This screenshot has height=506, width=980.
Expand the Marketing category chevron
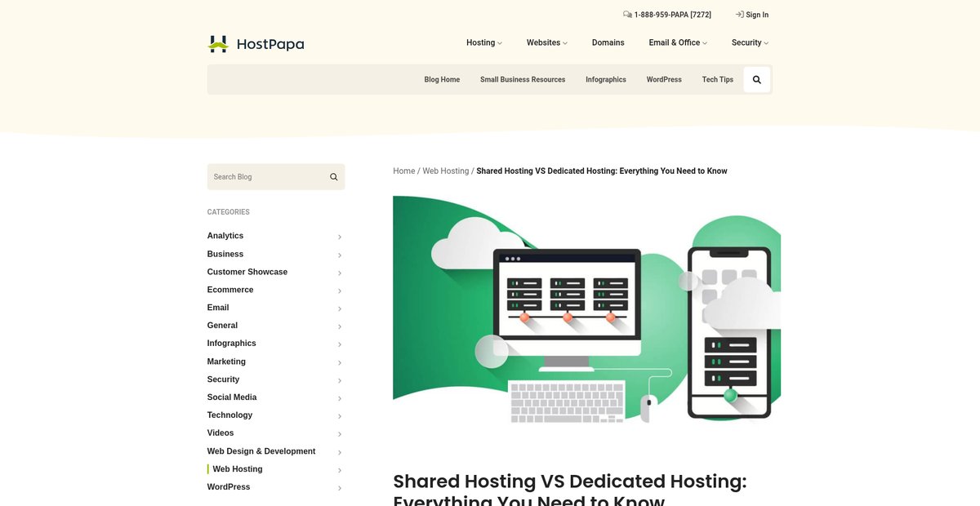pyautogui.click(x=340, y=362)
